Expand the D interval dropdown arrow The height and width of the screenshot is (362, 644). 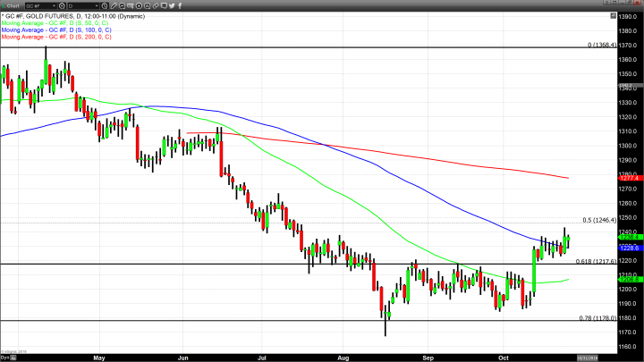(95, 5)
